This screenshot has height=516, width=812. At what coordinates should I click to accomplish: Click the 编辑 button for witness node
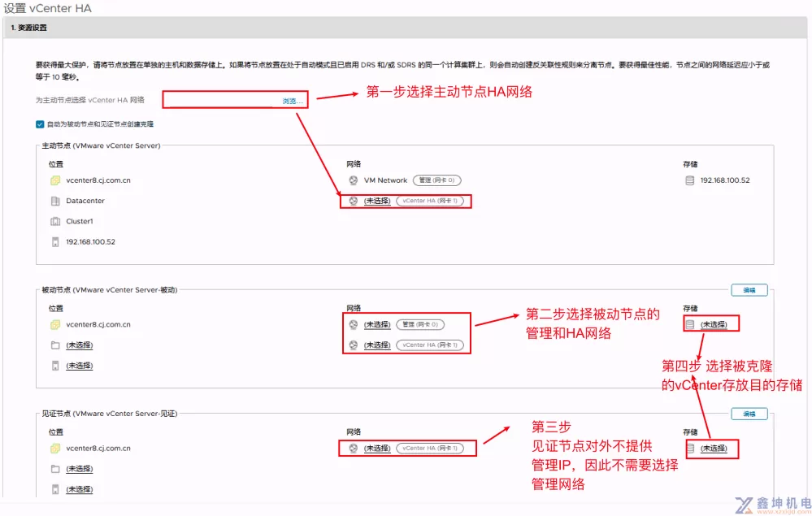(749, 414)
